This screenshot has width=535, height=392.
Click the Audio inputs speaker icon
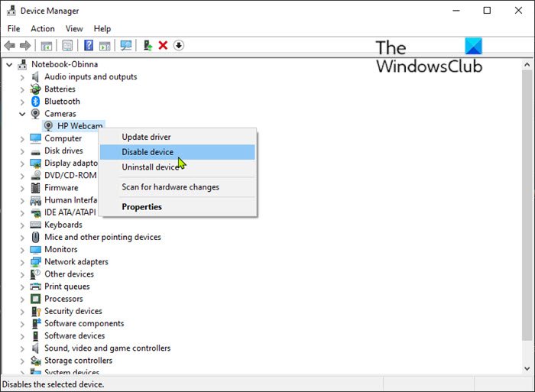[x=35, y=76]
